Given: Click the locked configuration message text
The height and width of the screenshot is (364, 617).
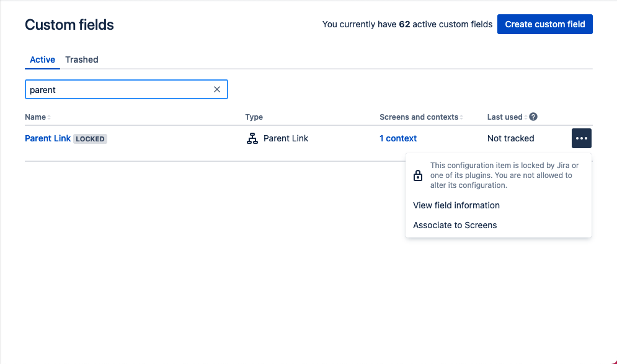Looking at the screenshot, I should [x=505, y=175].
